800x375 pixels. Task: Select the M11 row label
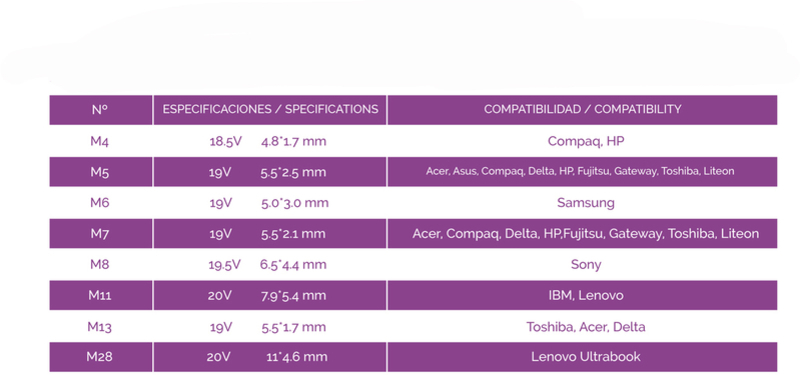[x=99, y=295]
